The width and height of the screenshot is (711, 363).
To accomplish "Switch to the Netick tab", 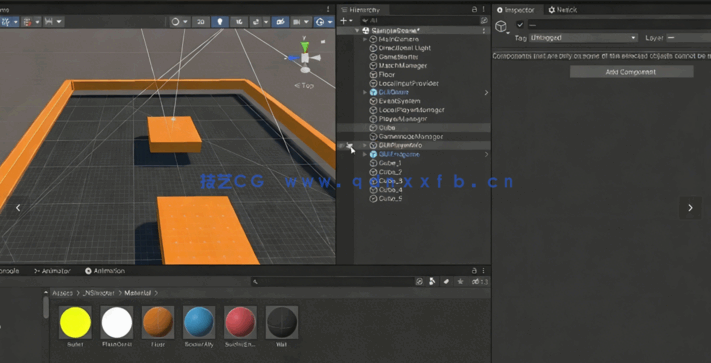I will 563,10.
